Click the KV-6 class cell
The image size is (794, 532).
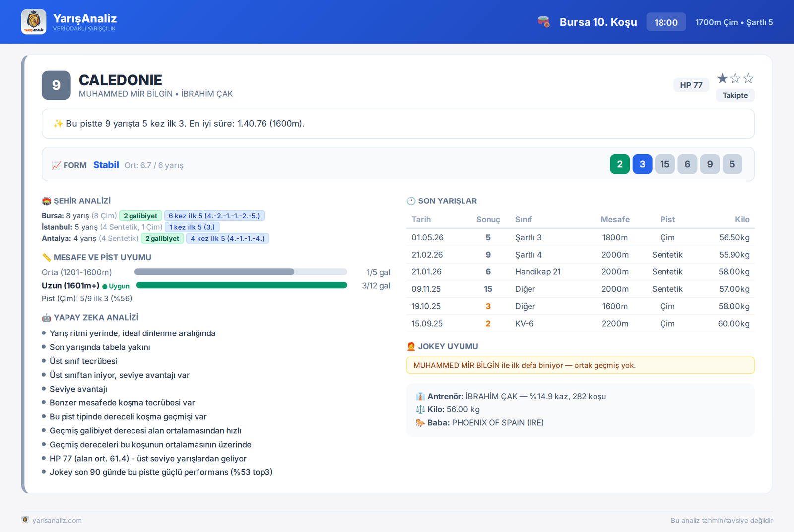point(525,324)
